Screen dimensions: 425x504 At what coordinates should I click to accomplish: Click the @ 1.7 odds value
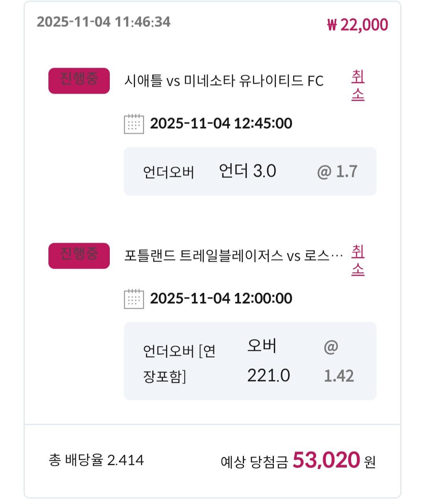coord(337,172)
